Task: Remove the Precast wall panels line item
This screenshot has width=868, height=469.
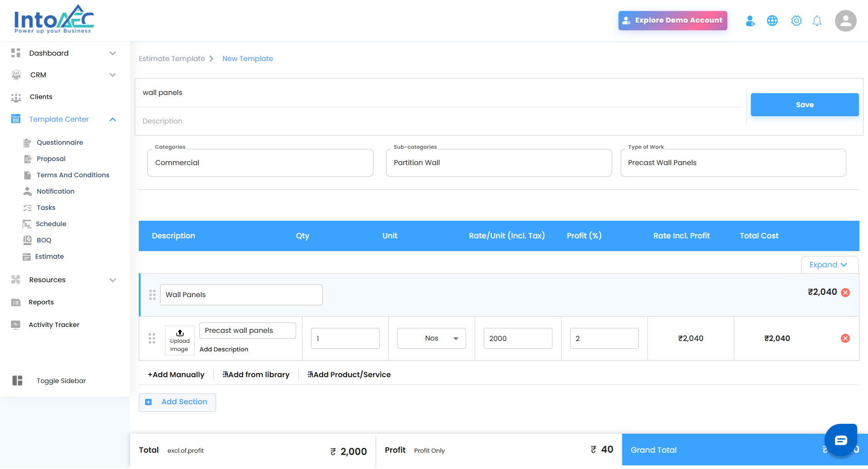Action: pos(845,338)
